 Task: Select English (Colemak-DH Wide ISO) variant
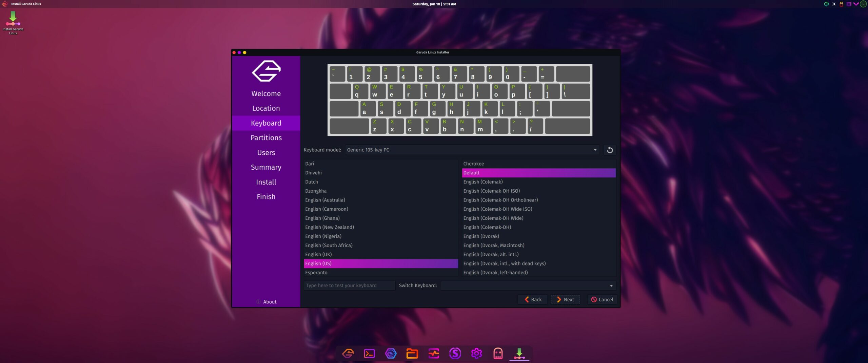click(x=539, y=209)
